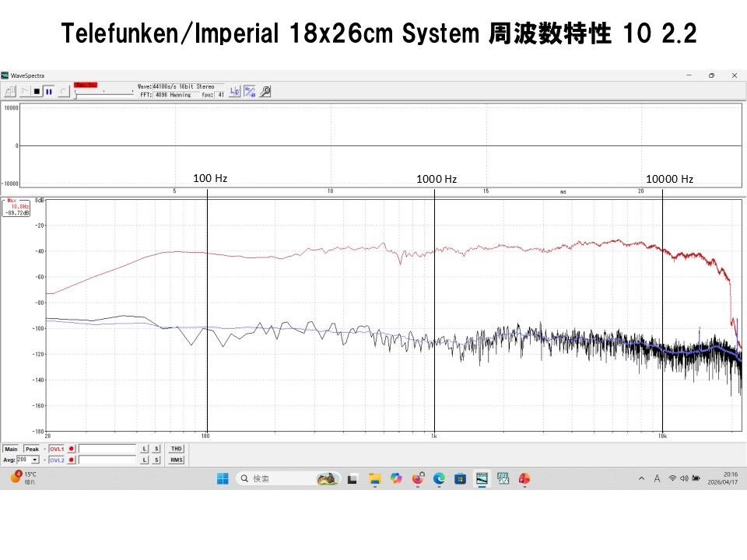
Task: Open the clock showing 20:16
Action: (723, 478)
